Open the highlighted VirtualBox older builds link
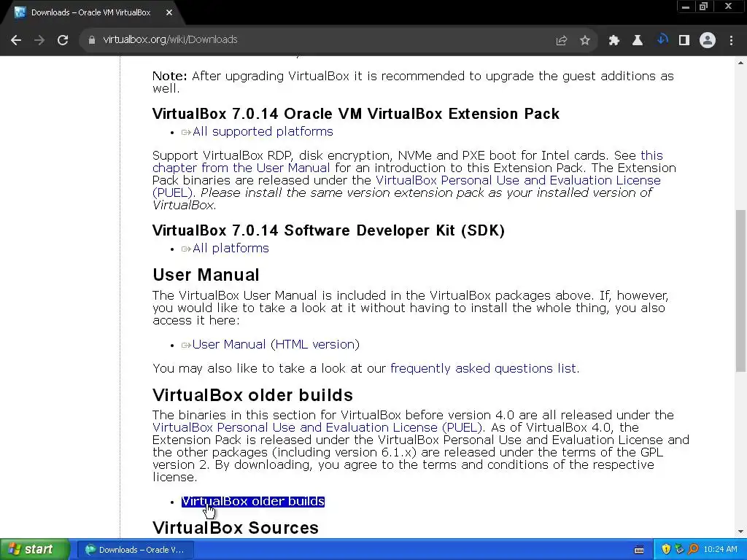The image size is (747, 560). 253,502
